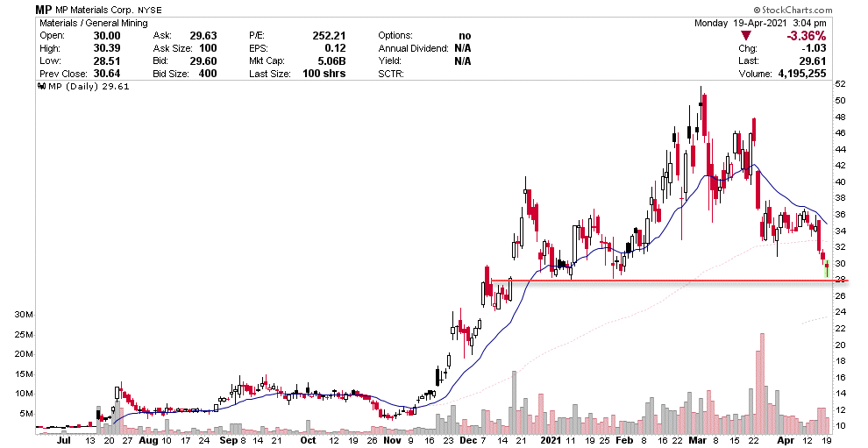Click the candlestick icon beside MP (Daily) legend
The width and height of the screenshot is (868, 448).
40,87
